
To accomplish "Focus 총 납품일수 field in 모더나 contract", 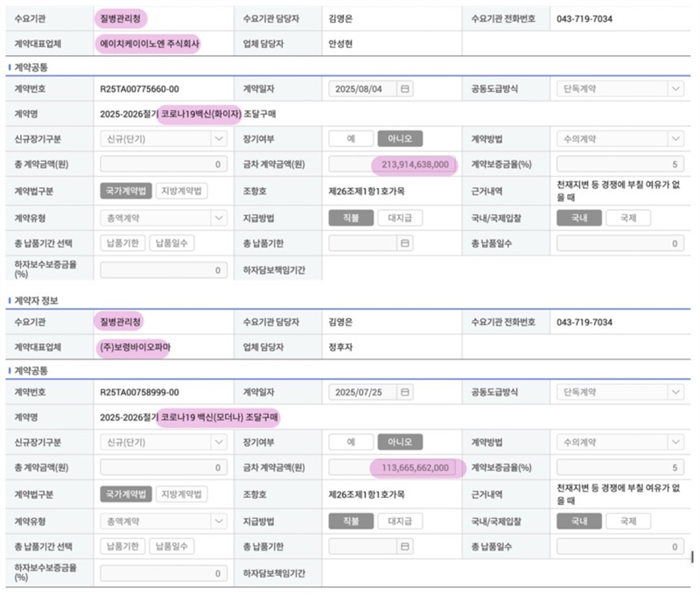I will point(620,546).
